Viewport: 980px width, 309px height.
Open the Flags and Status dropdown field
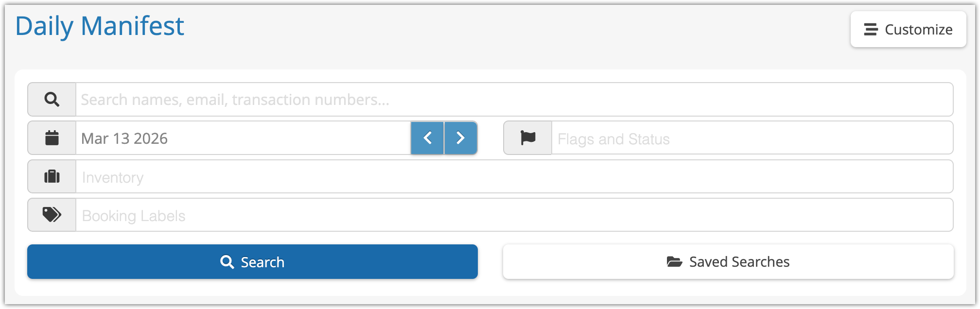coord(752,138)
